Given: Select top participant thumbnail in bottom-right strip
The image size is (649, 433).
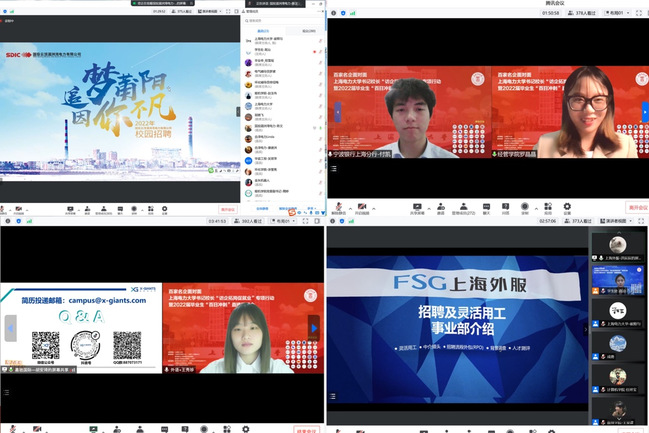Looking at the screenshot, I should pyautogui.click(x=618, y=247).
